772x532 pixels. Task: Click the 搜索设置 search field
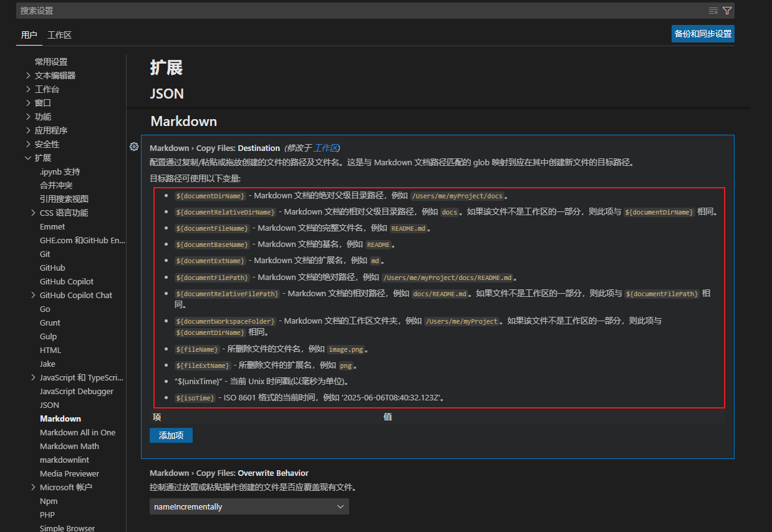(x=249, y=11)
